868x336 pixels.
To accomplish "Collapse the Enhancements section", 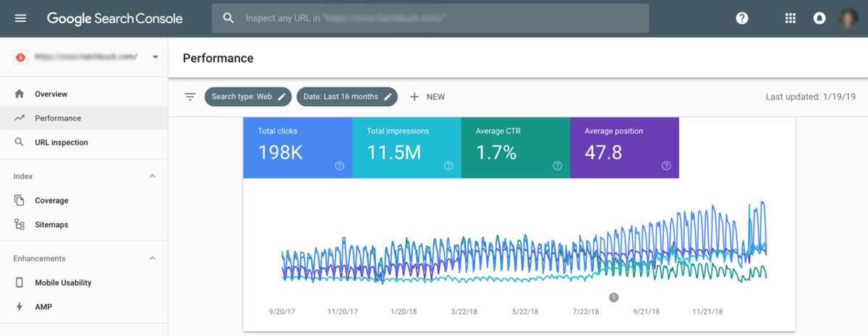I will 153,259.
